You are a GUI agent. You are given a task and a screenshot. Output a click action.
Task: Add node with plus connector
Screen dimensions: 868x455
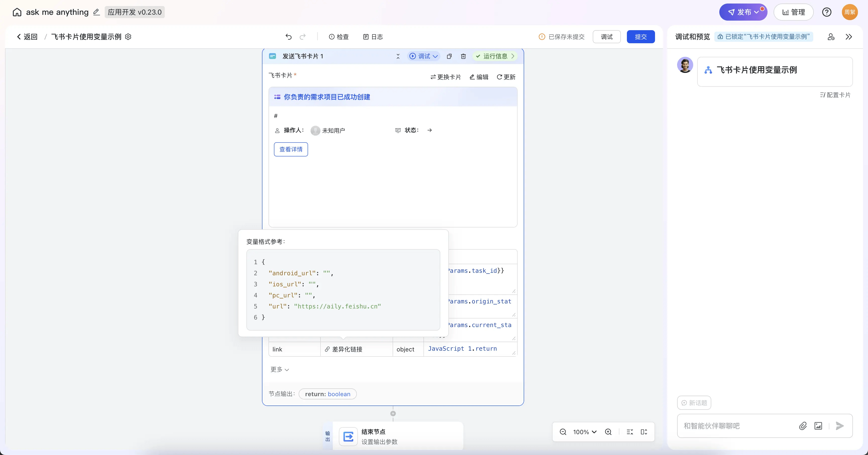click(x=393, y=414)
